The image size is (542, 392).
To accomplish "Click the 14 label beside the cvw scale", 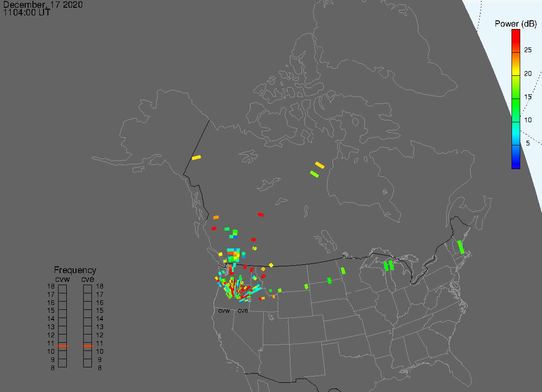I will pyautogui.click(x=51, y=319).
